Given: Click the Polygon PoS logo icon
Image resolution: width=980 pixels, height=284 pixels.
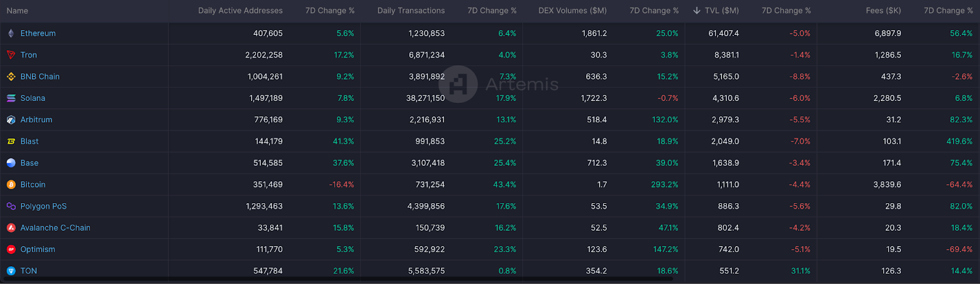Looking at the screenshot, I should click(11, 206).
